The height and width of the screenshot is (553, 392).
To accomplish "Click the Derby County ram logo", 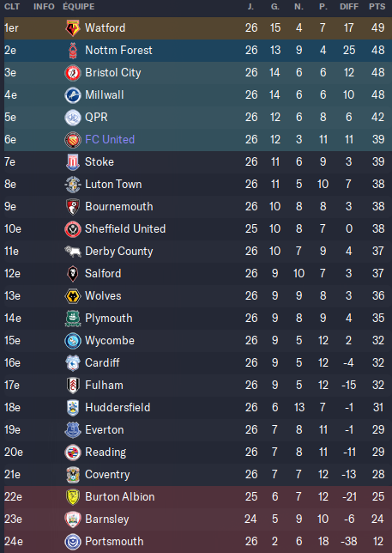I will [x=73, y=251].
